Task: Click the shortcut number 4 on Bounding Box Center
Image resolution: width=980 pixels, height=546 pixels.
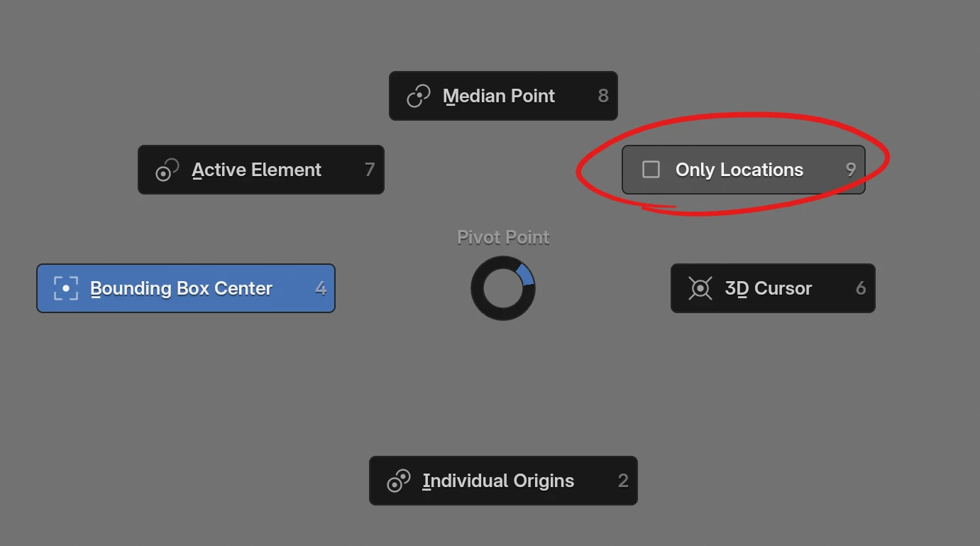Action: point(321,288)
